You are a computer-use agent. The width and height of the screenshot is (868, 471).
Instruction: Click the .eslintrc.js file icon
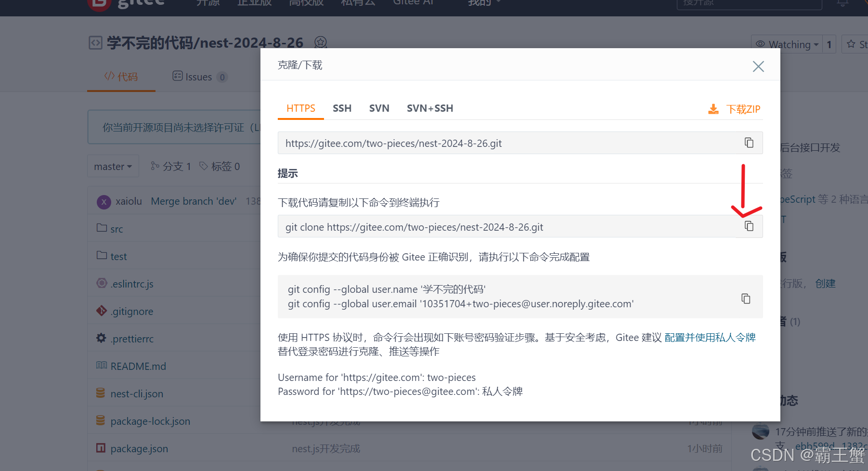(102, 283)
